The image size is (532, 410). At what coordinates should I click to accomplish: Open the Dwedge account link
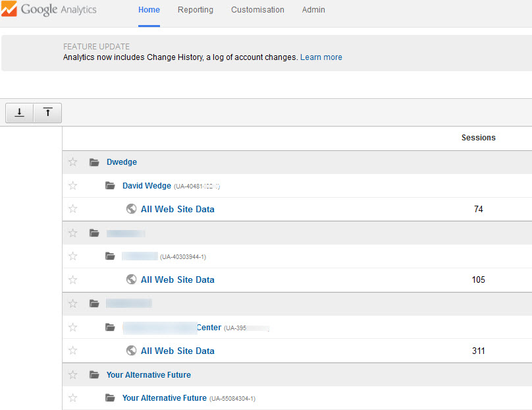(122, 162)
